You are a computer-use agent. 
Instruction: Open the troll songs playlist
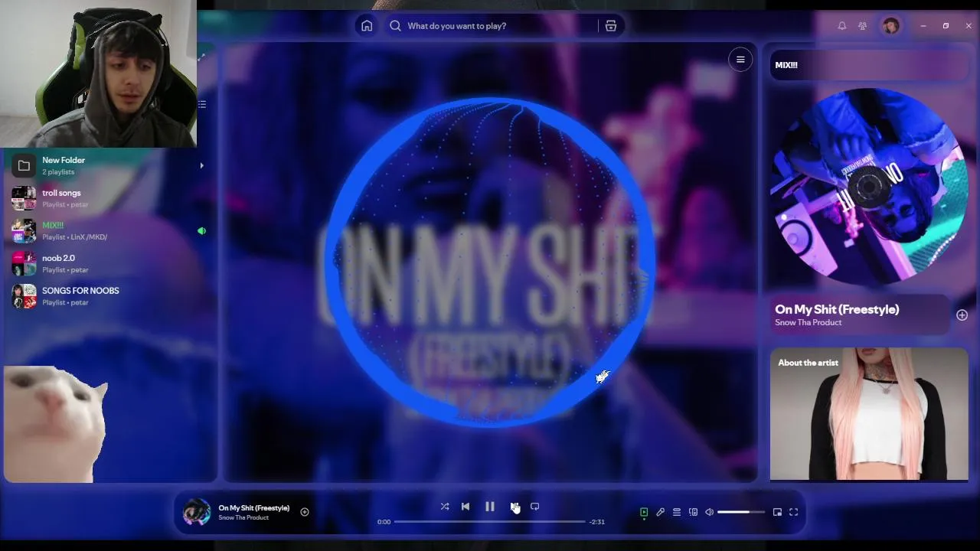pos(107,198)
